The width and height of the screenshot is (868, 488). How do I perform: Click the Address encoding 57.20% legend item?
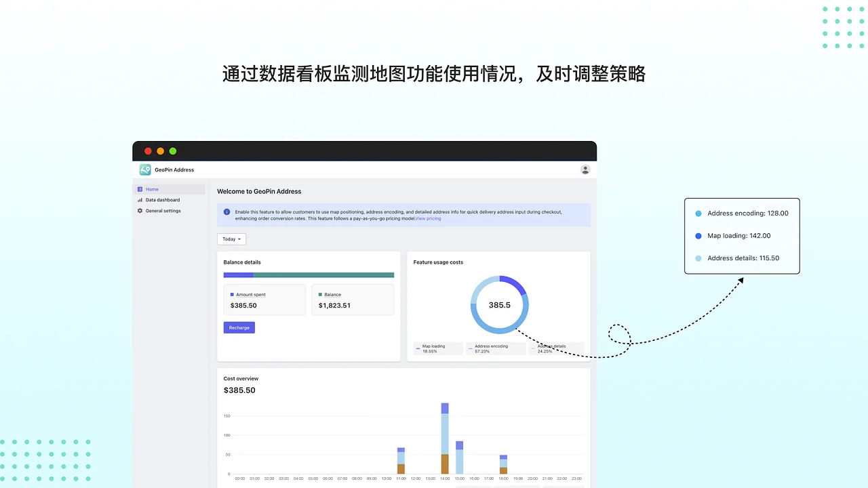(x=496, y=348)
